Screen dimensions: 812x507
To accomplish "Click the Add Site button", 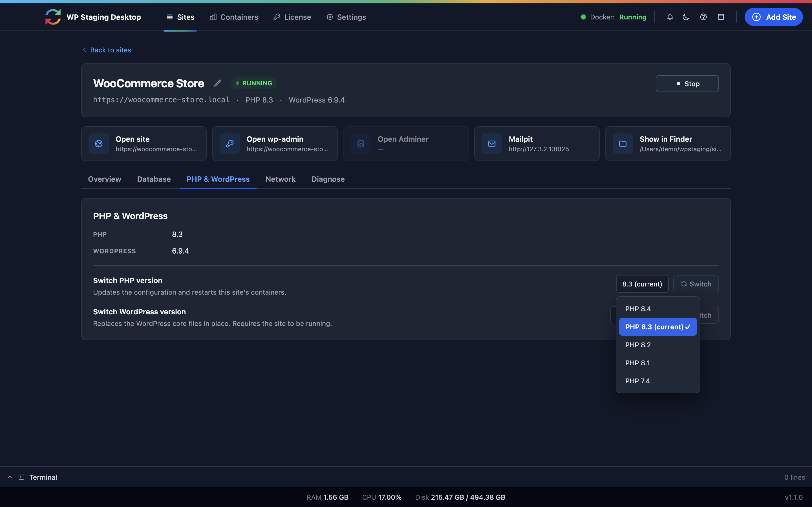I will [773, 17].
